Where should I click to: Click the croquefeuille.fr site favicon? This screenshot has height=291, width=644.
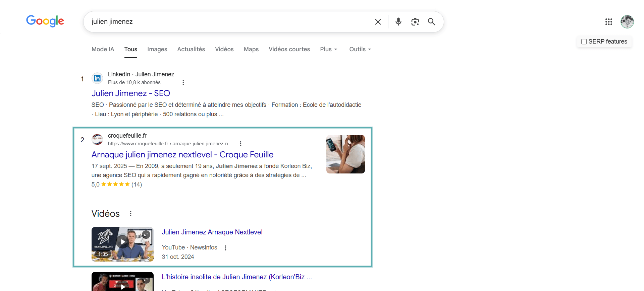(97, 139)
